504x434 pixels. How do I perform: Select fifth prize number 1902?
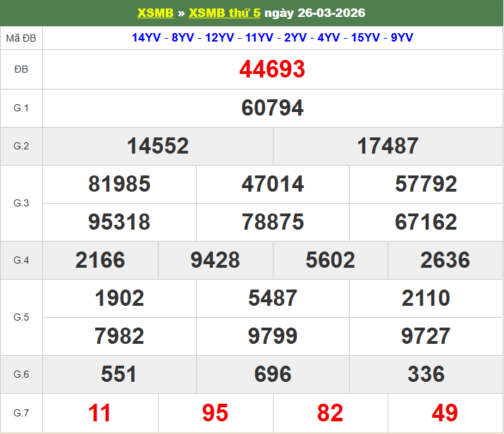(119, 298)
